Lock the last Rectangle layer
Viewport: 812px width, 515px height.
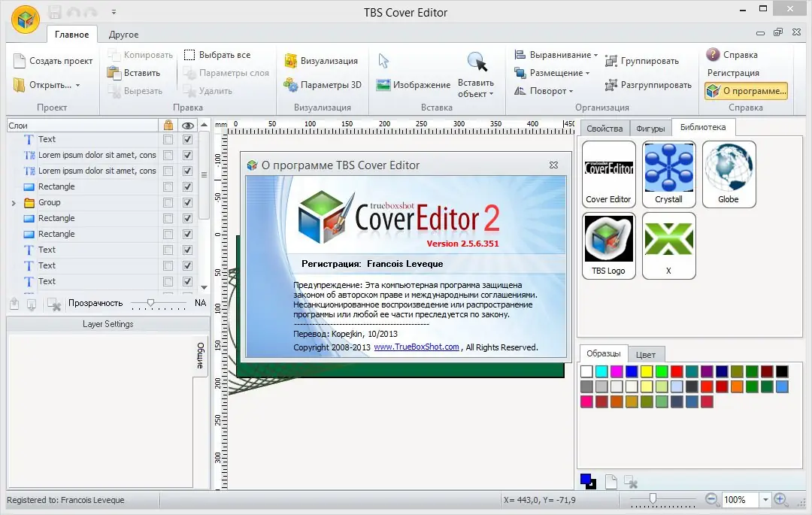[168, 234]
